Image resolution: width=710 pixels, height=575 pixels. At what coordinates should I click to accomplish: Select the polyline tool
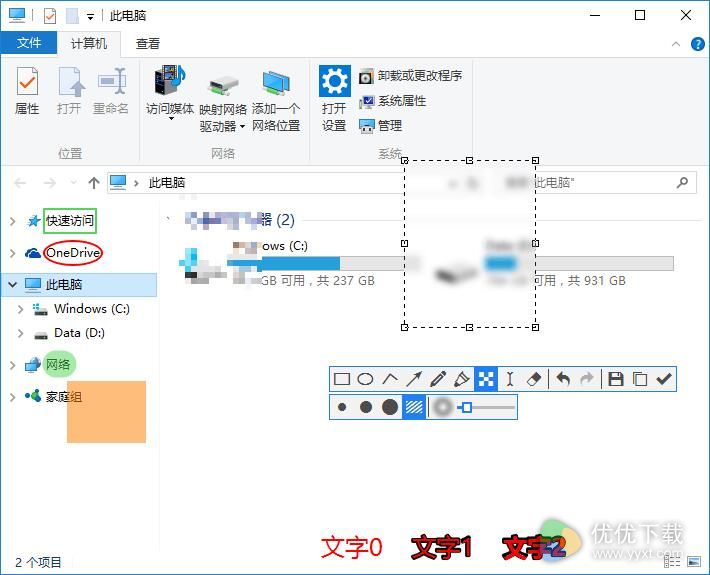point(390,379)
